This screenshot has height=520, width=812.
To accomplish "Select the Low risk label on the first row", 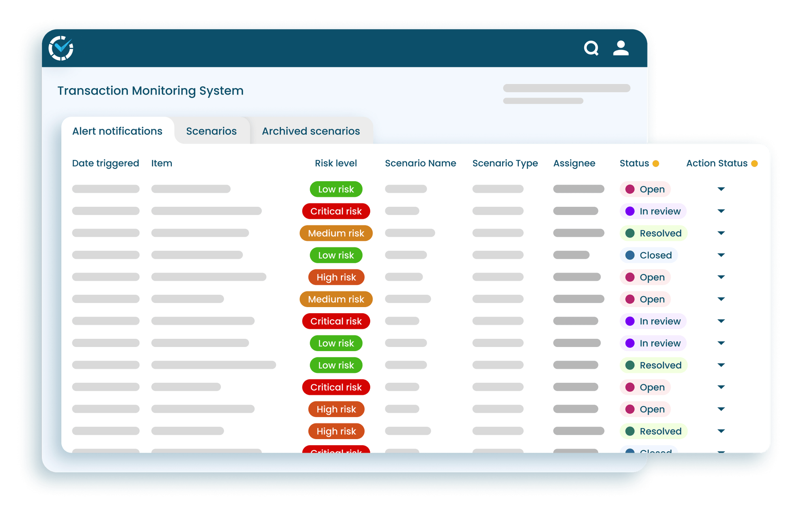I will click(x=336, y=189).
